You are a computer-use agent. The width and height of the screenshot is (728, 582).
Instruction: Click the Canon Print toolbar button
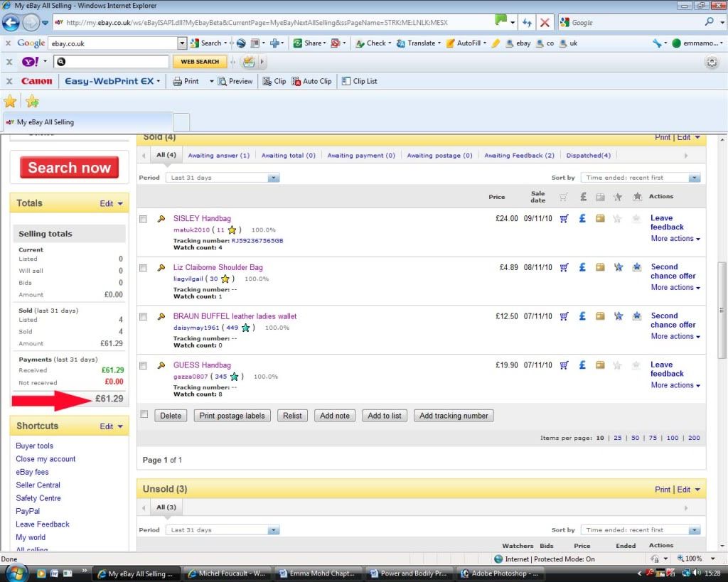point(186,81)
